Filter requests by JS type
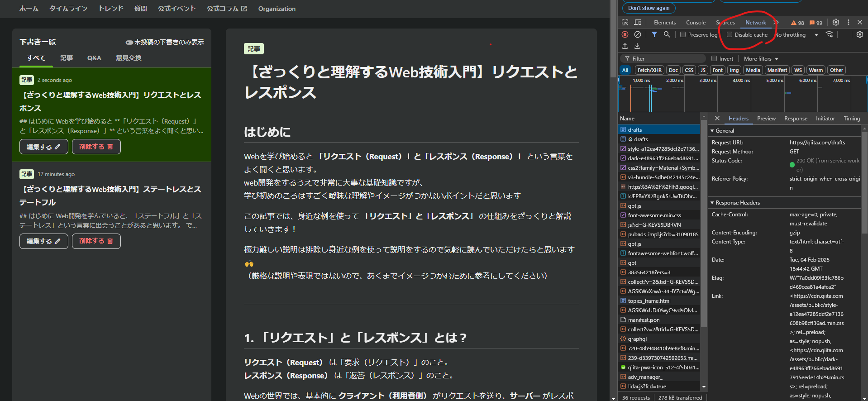This screenshot has height=401, width=868. [x=703, y=70]
